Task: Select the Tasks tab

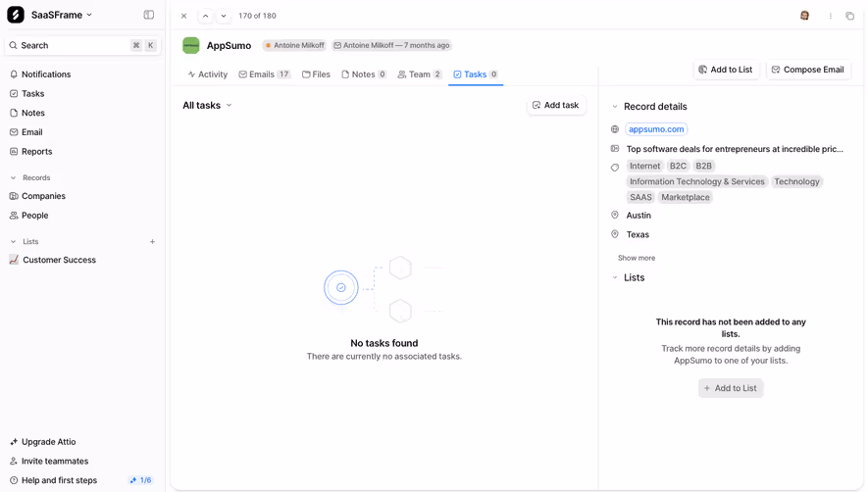Action: coord(476,74)
